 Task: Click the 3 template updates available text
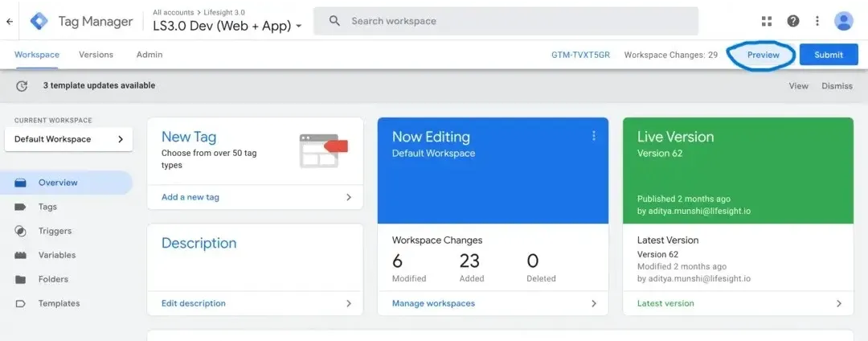point(99,86)
